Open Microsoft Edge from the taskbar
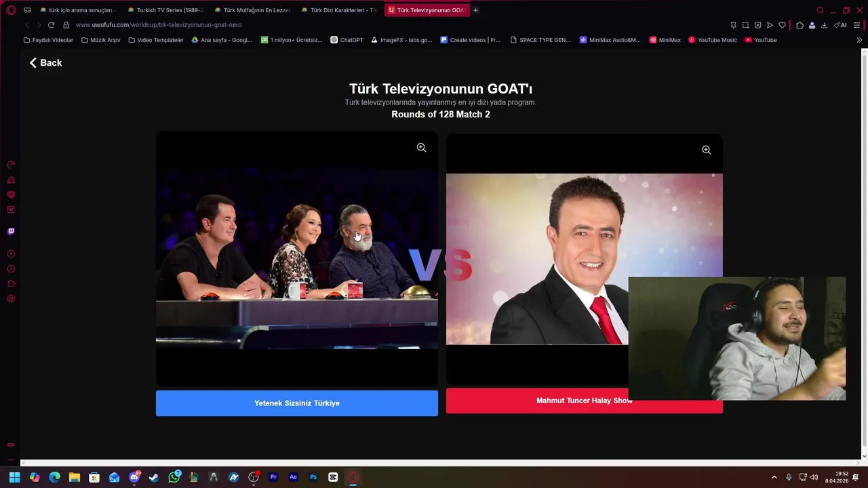Screen dimensions: 868x488 tap(55, 477)
